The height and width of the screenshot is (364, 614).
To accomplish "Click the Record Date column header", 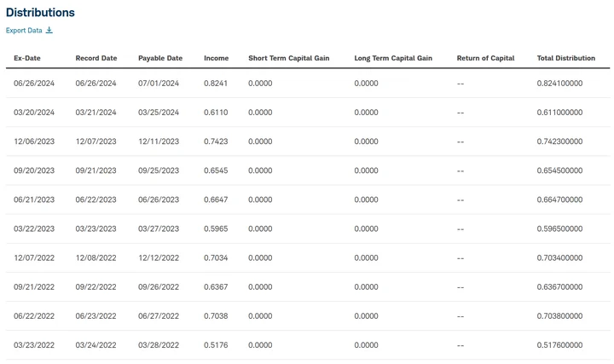I will [96, 58].
